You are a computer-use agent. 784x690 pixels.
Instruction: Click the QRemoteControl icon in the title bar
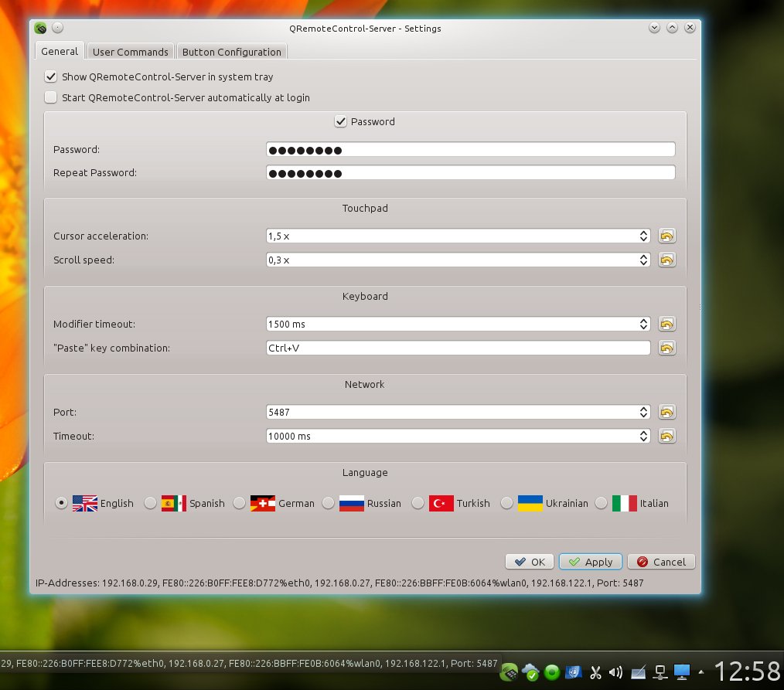click(x=40, y=28)
